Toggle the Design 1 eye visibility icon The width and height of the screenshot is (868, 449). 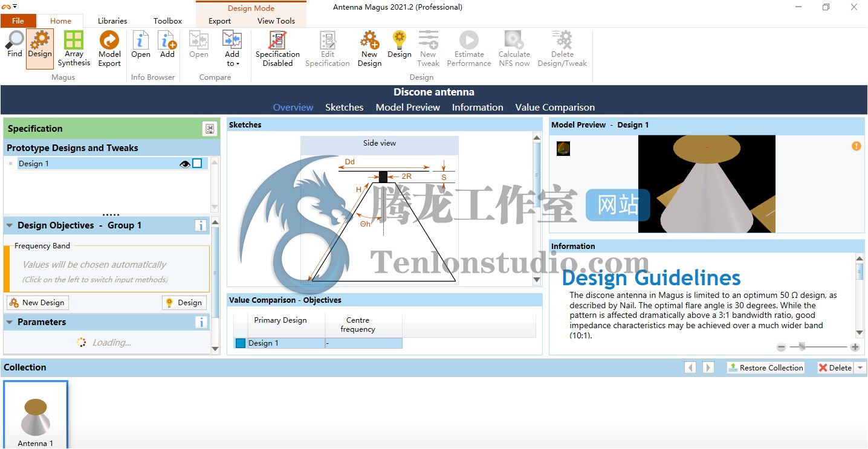(185, 163)
